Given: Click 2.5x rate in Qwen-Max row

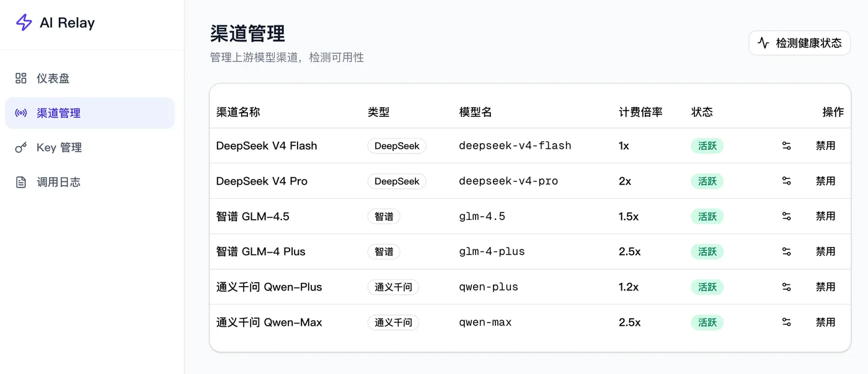Looking at the screenshot, I should click(x=630, y=322).
